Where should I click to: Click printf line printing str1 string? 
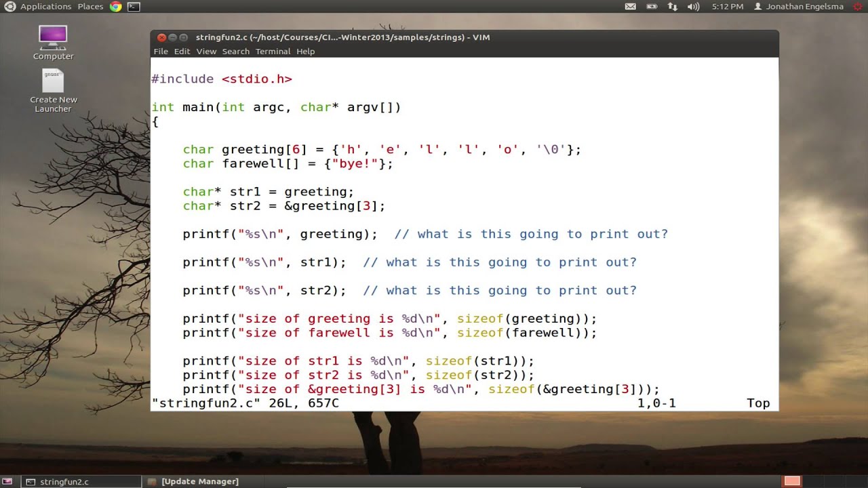pos(410,262)
